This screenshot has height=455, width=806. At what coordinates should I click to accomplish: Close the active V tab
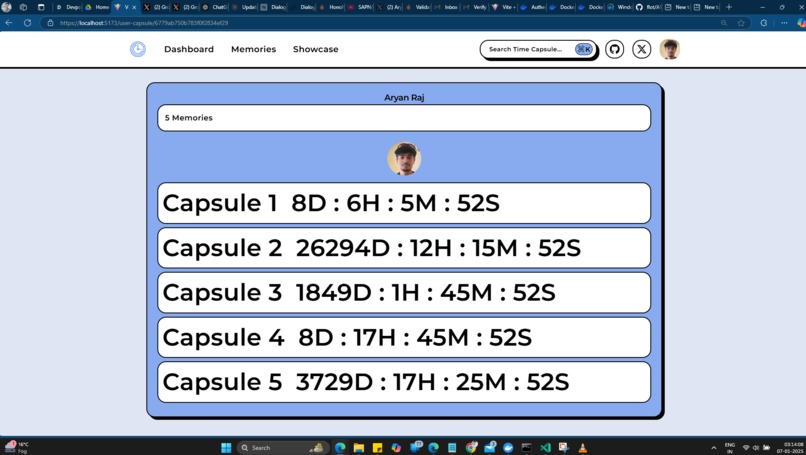[134, 7]
